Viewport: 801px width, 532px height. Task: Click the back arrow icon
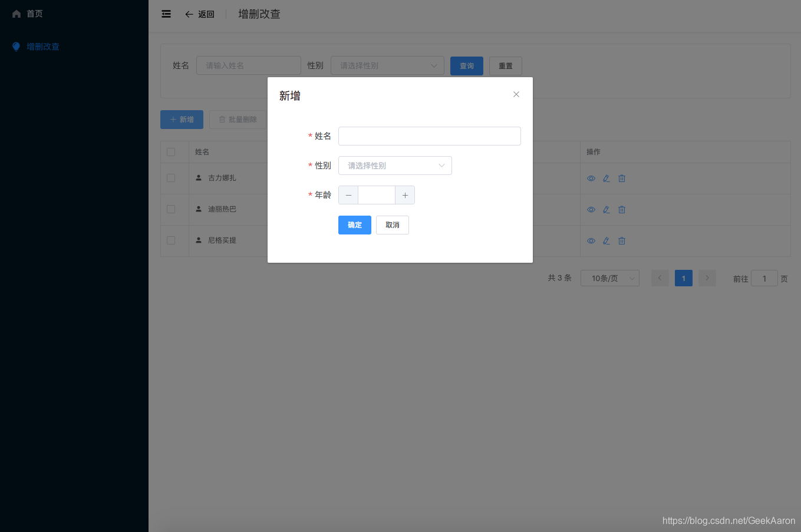tap(189, 14)
